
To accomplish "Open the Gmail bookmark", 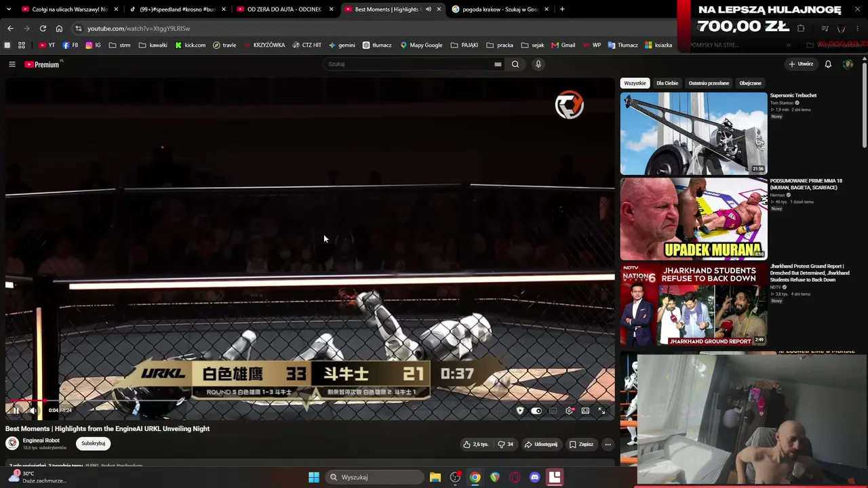I will click(x=563, y=45).
